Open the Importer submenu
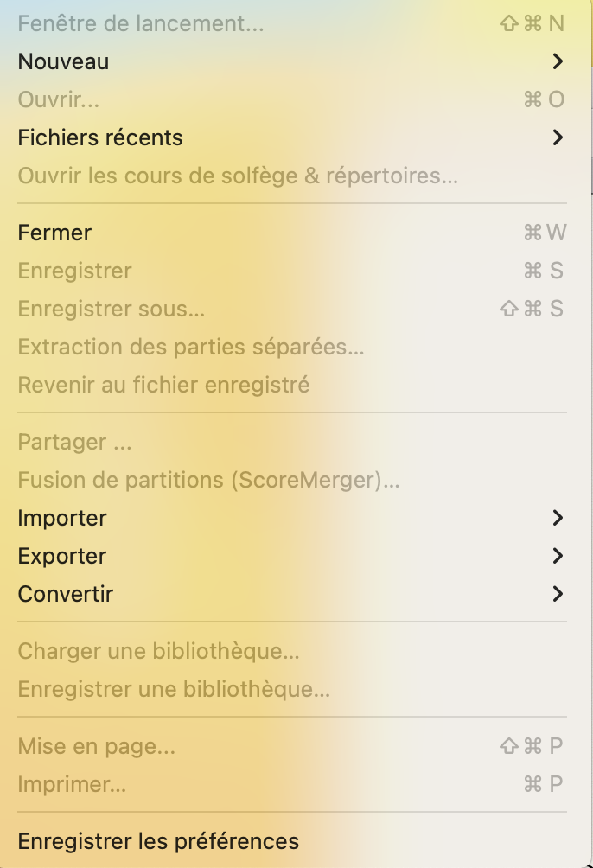The width and height of the screenshot is (593, 868). click(x=62, y=518)
